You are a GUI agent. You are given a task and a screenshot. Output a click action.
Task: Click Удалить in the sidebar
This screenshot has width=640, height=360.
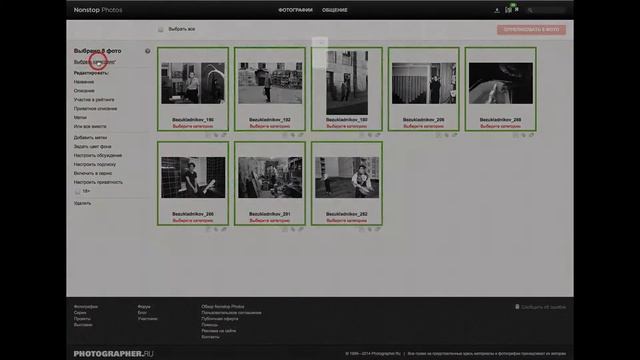coord(82,203)
